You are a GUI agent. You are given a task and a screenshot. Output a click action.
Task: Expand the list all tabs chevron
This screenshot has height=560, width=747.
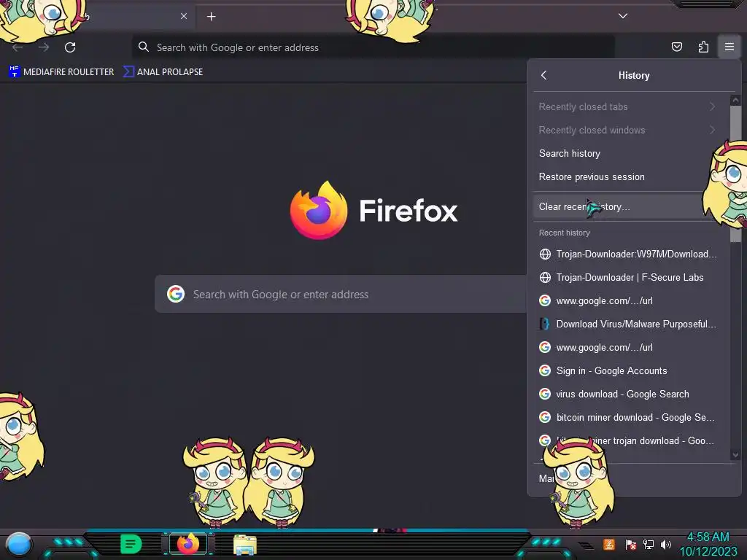click(x=623, y=16)
